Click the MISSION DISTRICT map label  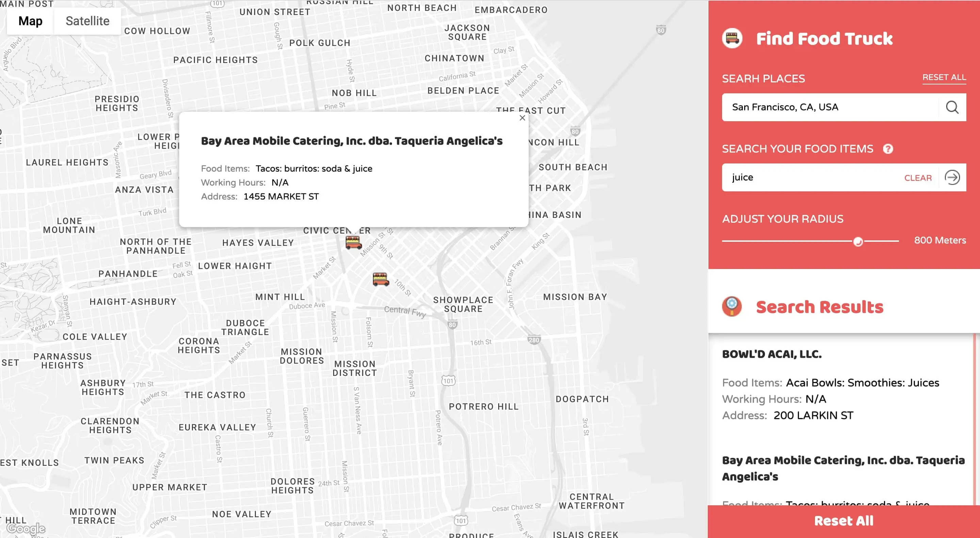point(355,368)
